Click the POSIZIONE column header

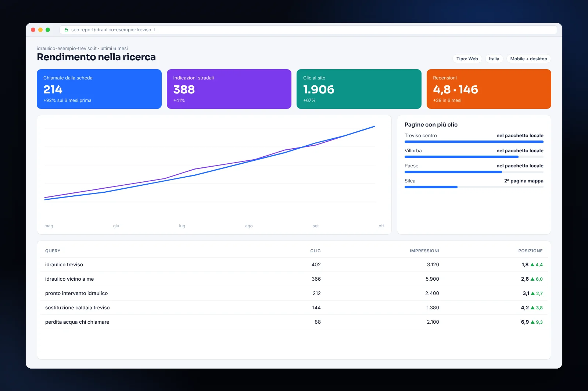[530, 251]
